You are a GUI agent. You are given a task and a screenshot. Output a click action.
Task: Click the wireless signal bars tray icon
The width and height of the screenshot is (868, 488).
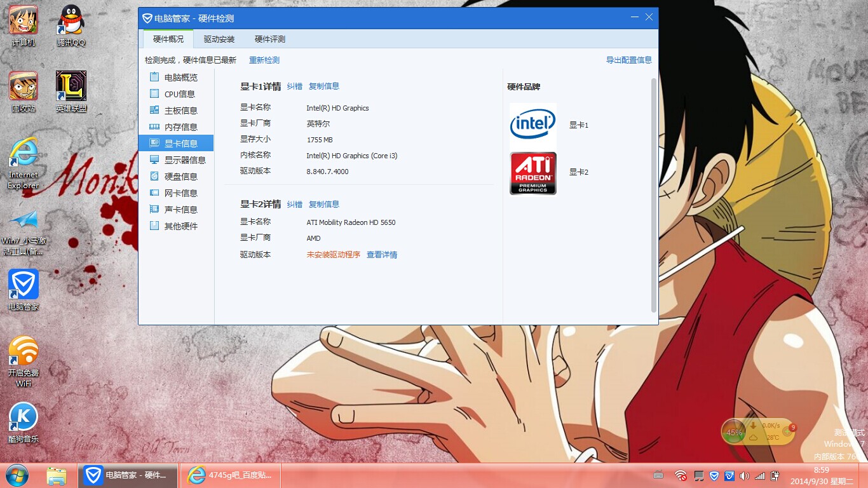(x=760, y=475)
